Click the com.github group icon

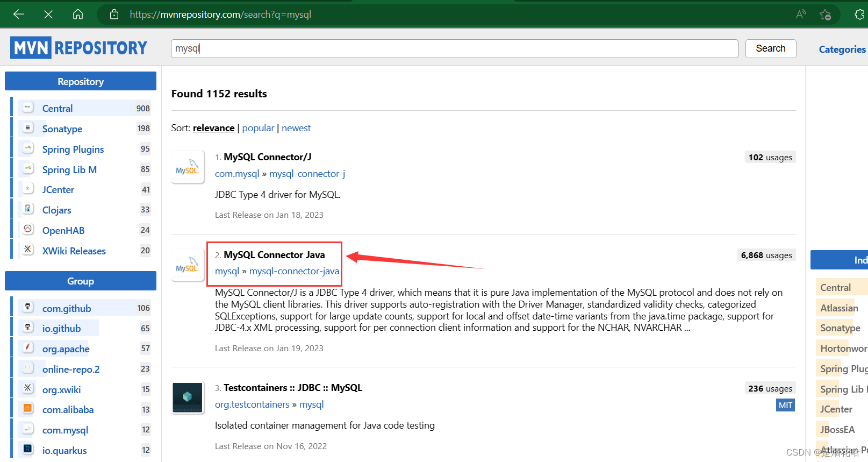point(28,308)
